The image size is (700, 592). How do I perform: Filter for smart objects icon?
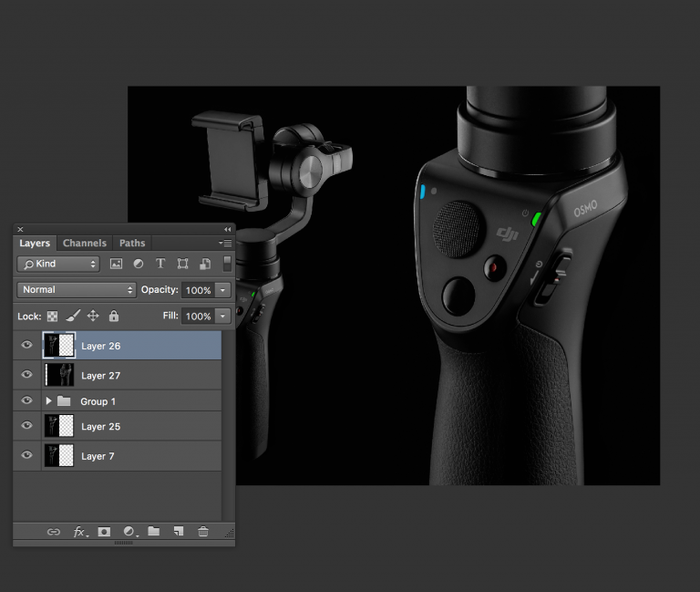(205, 264)
